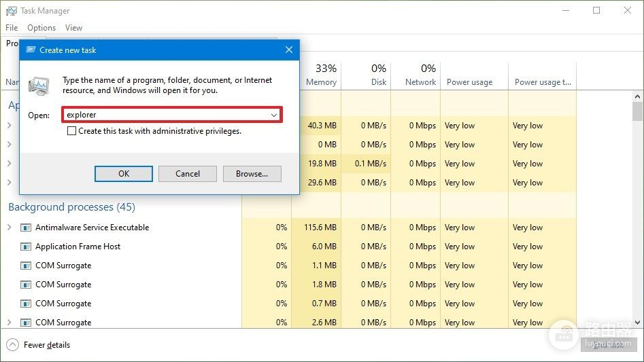Click the Browse... button
The image size is (644, 362).
[252, 173]
